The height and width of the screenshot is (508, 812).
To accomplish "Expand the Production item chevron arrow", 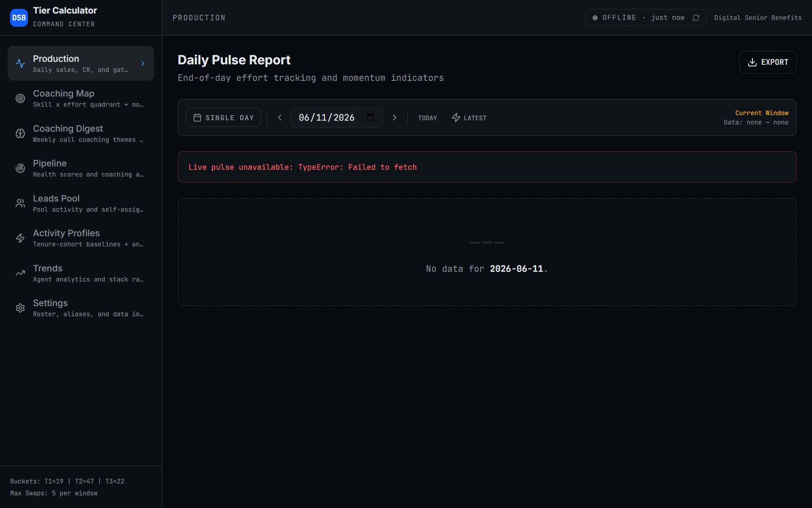I will click(143, 63).
